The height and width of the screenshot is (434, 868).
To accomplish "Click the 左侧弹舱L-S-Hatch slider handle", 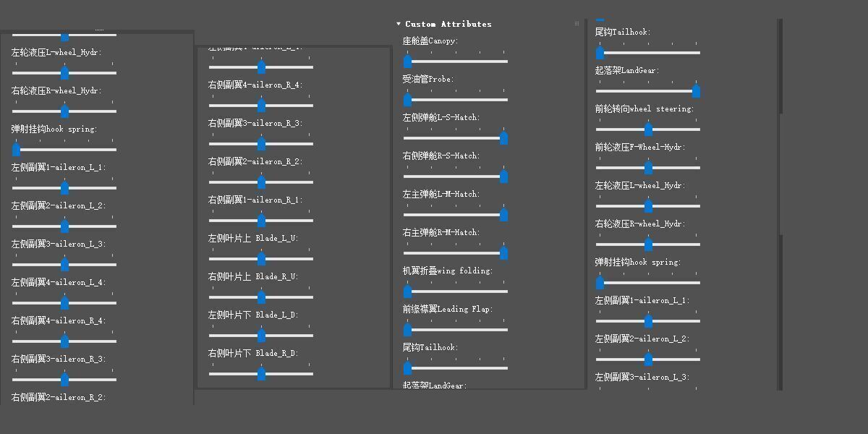I will (503, 138).
